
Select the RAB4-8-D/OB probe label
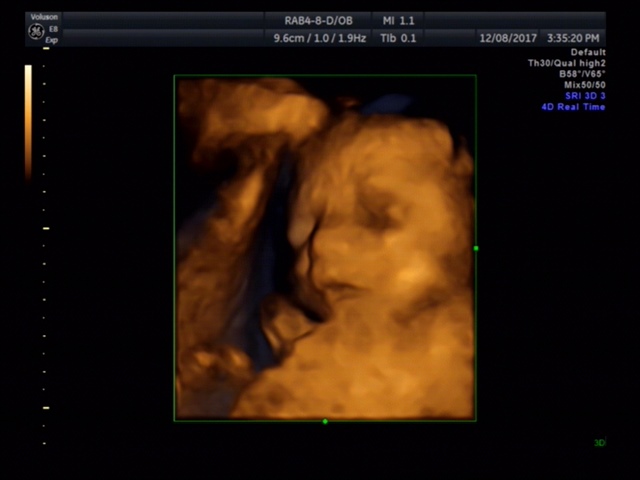pos(318,20)
